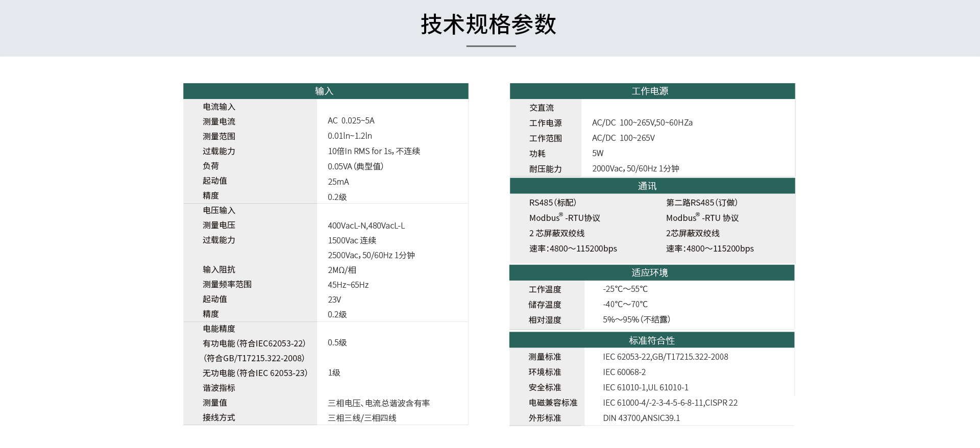
Task: Click the 耐压能力 label
Action: click(546, 169)
